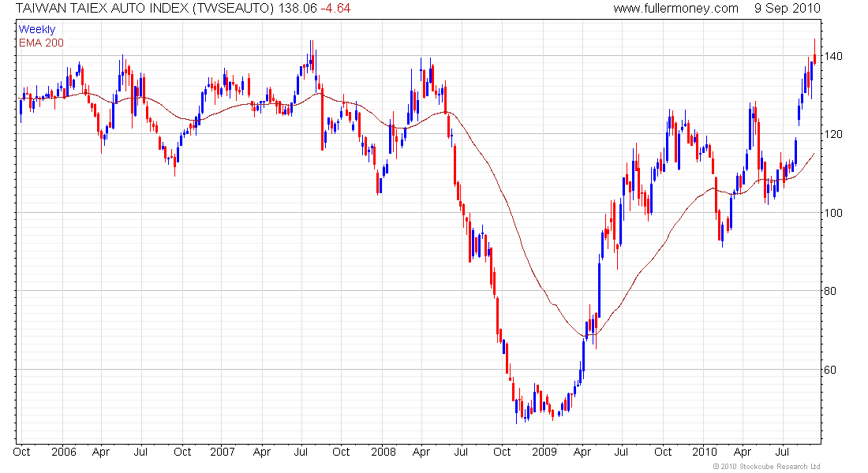
Task: Click the chart title 'TAIWAN TAIEX AUTO INDEX (TWSEAUTO)'
Action: (x=144, y=9)
